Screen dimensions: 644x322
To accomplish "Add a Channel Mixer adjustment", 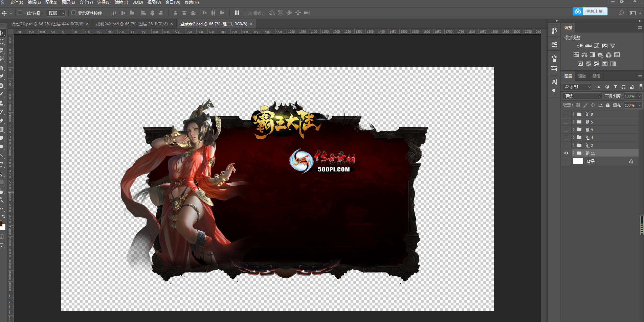I will coord(609,55).
